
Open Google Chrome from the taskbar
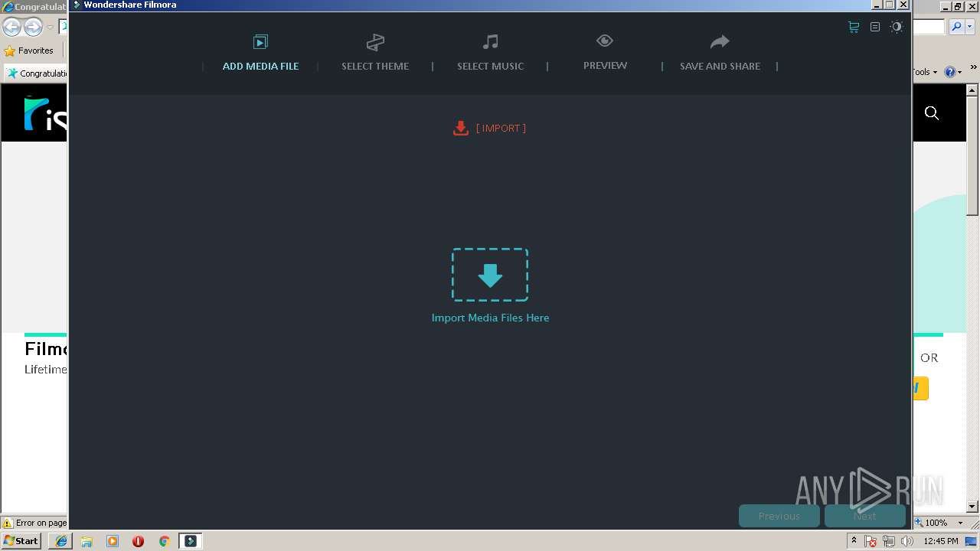point(164,541)
